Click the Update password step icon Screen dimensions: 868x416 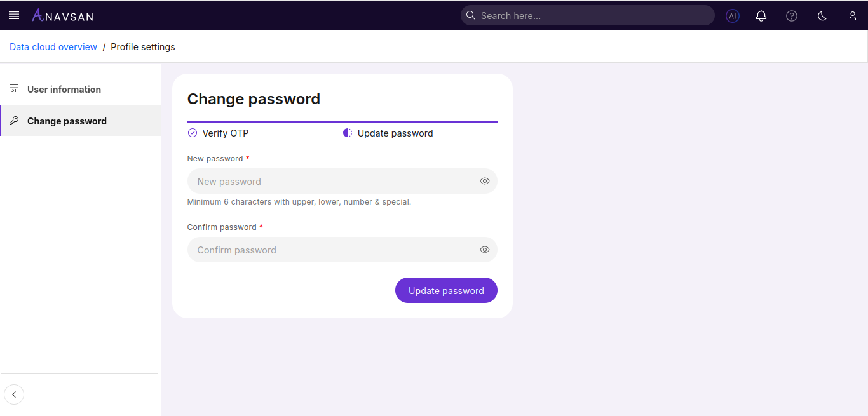tap(347, 132)
